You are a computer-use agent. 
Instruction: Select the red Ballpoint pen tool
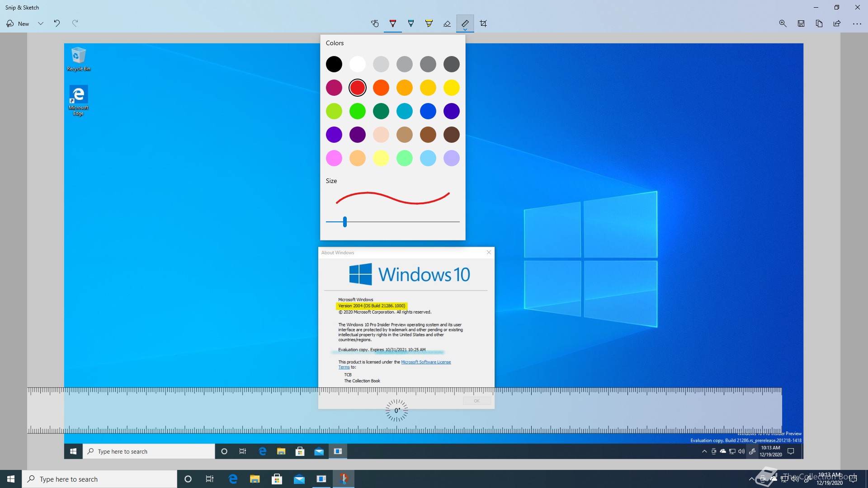[x=393, y=23]
